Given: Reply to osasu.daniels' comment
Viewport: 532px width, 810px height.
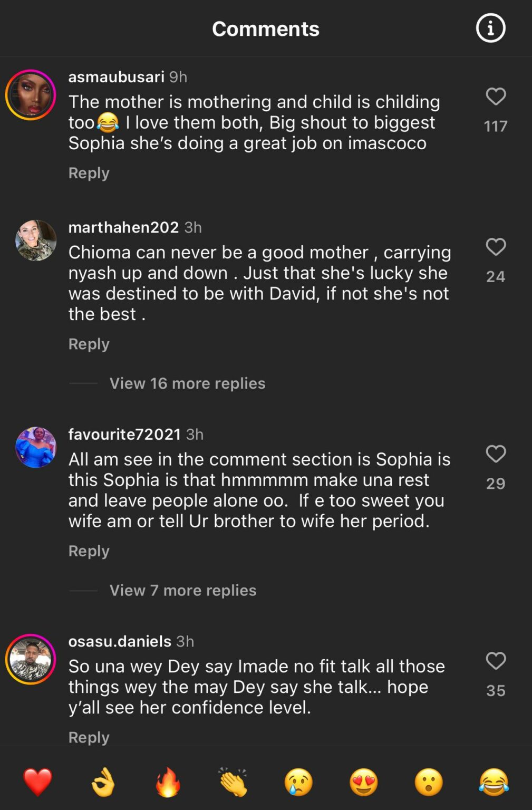Looking at the screenshot, I should (89, 737).
